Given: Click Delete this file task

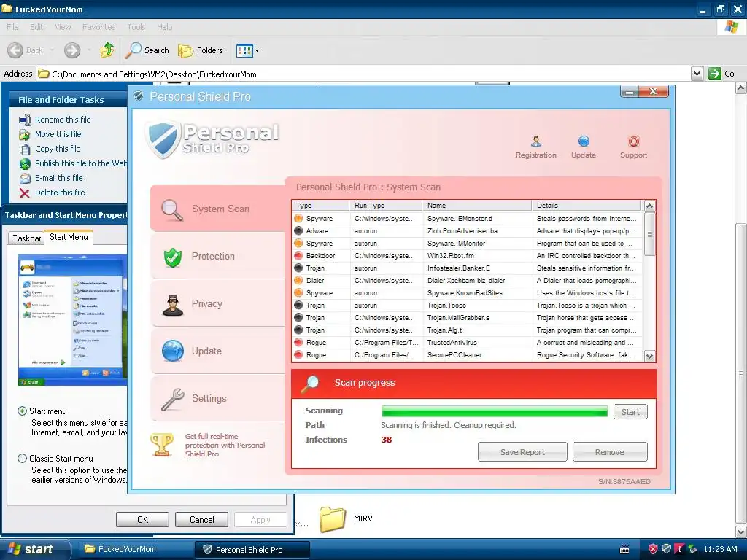Looking at the screenshot, I should tap(60, 192).
